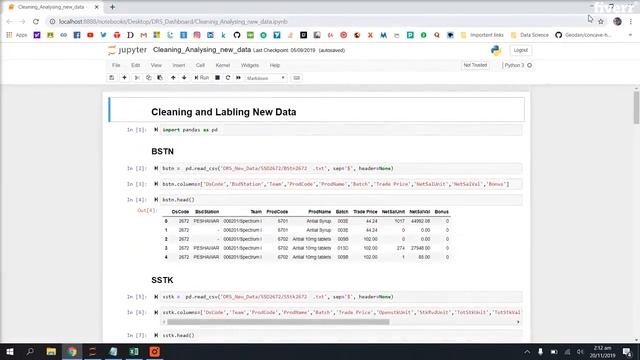Save and checkpoint the notebook
Image resolution: width=640 pixels, height=360 pixels.
pyautogui.click(x=111, y=78)
